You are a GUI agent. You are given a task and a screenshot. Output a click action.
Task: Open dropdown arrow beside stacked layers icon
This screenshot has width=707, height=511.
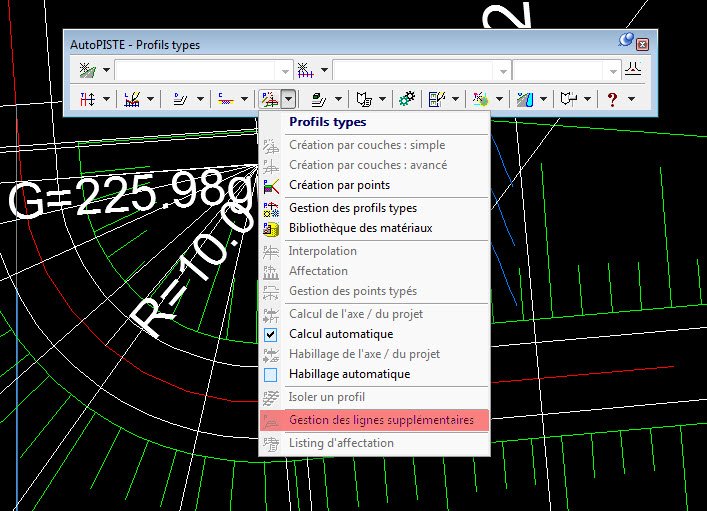point(338,99)
